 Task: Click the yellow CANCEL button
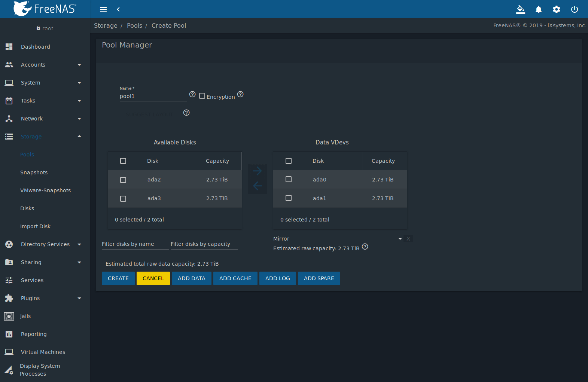click(x=153, y=278)
